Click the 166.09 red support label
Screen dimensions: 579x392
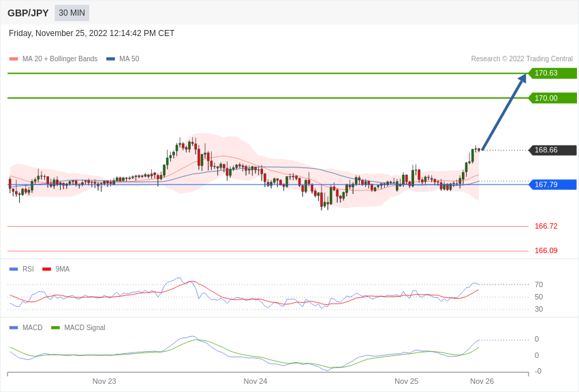pos(546,250)
